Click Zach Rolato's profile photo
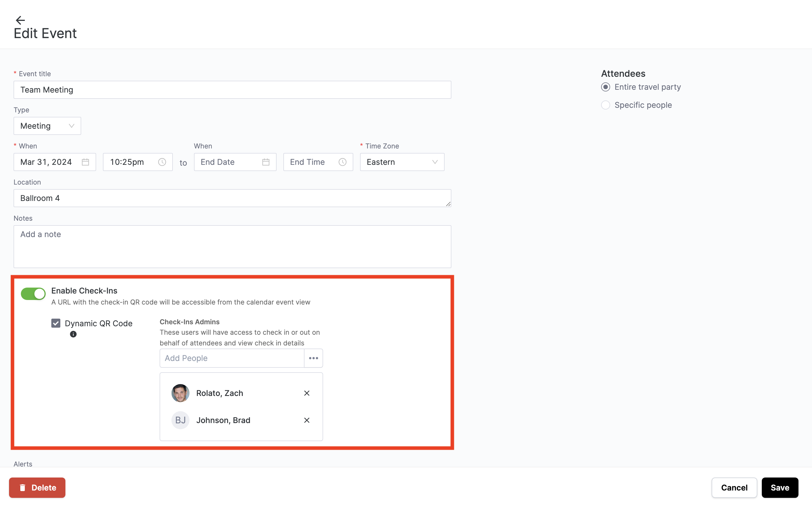 coord(180,393)
